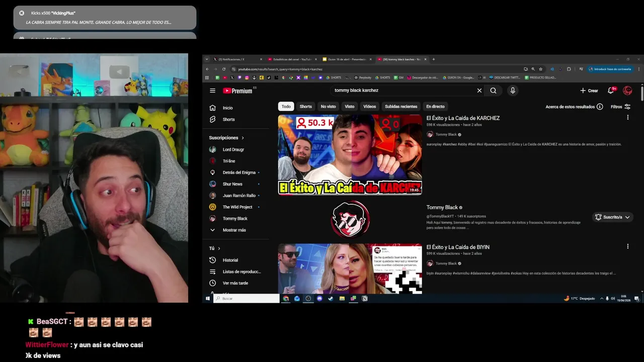This screenshot has height=362, width=644.
Task: Select the Vídeos filter chip
Action: point(369,107)
